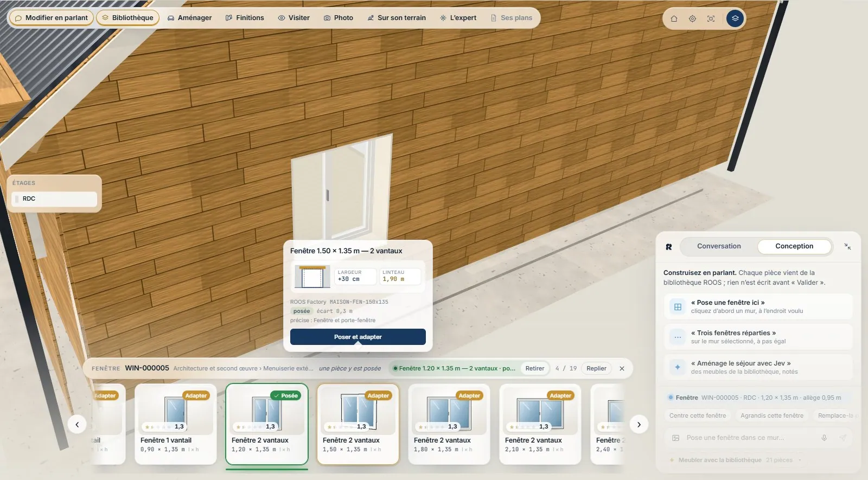Image resolution: width=868 pixels, height=480 pixels.
Task: Toggle the Bibliothèque panel button
Action: coord(128,18)
